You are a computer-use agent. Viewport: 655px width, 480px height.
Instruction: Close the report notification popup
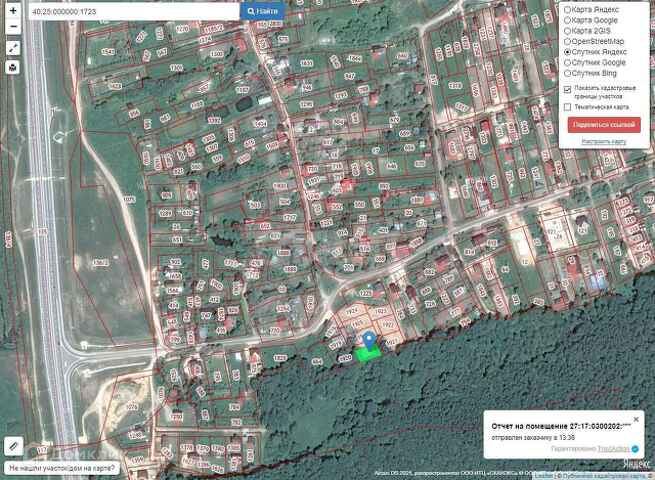(x=636, y=419)
